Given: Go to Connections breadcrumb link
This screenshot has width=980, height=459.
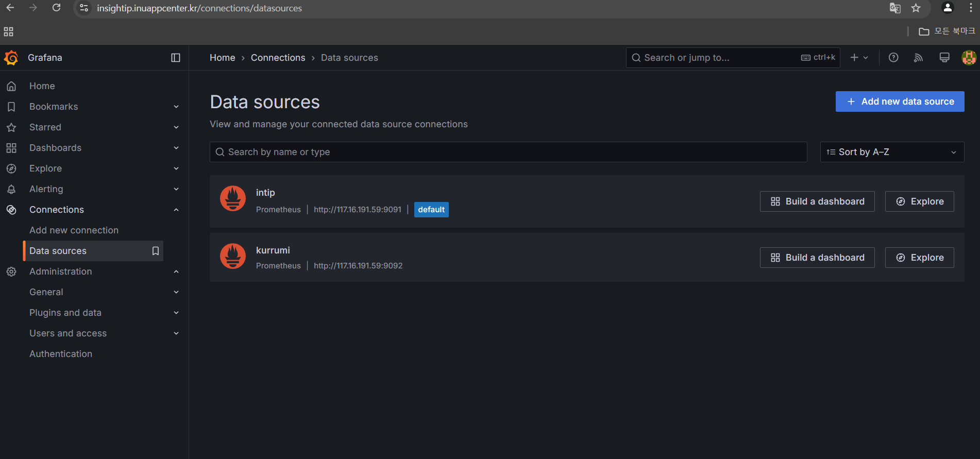Looking at the screenshot, I should pos(278,58).
